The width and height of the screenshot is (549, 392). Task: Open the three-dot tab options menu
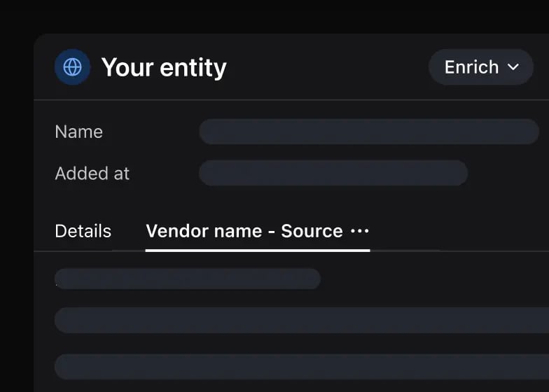(x=359, y=231)
